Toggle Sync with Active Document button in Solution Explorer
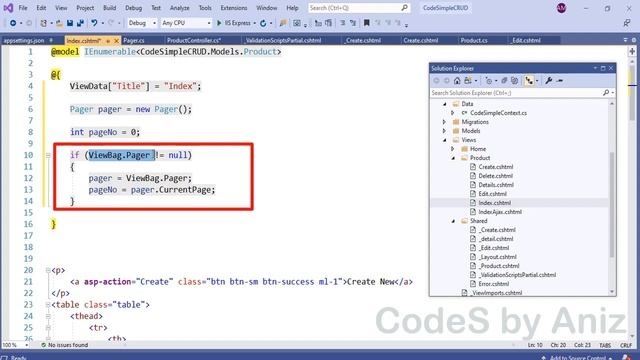The image size is (640, 360). pos(529,80)
